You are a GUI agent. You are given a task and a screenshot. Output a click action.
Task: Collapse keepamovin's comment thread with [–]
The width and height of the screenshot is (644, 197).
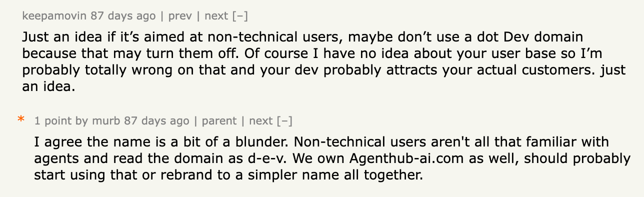pyautogui.click(x=239, y=16)
